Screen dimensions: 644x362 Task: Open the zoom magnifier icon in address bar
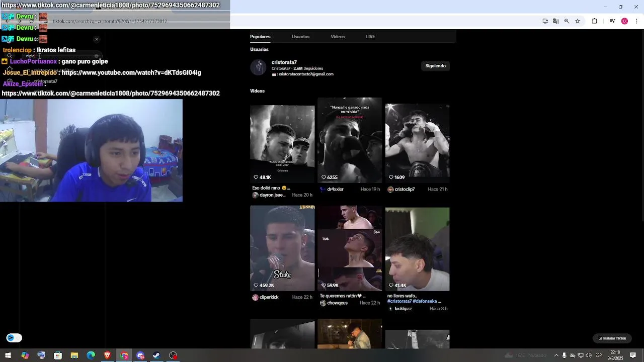(x=567, y=21)
